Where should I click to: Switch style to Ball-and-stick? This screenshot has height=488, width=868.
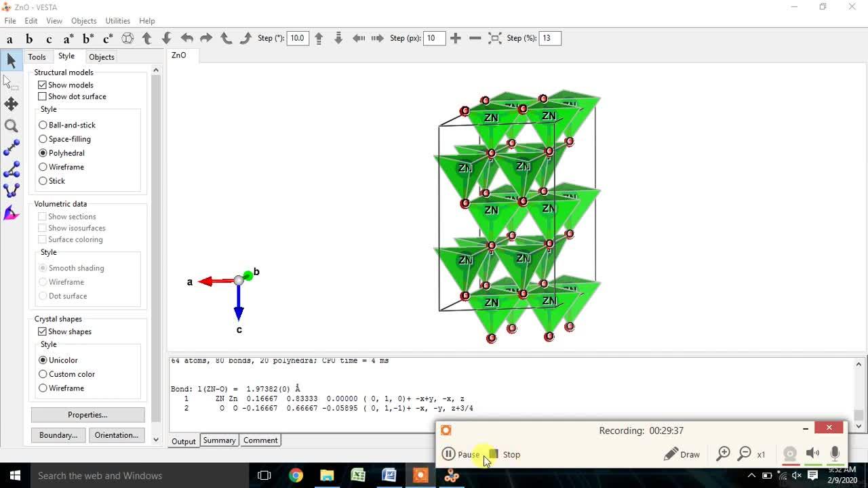[43, 125]
